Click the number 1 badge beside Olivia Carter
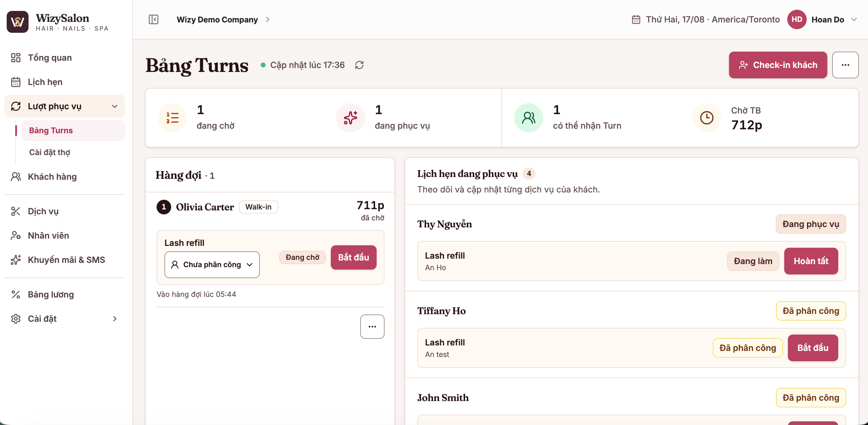The width and height of the screenshot is (868, 425). pos(164,207)
